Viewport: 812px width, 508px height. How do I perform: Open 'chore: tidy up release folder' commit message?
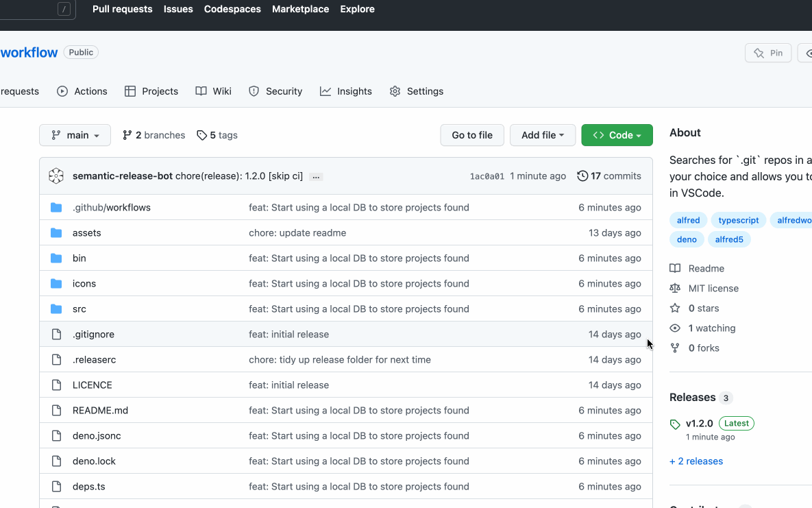click(340, 360)
